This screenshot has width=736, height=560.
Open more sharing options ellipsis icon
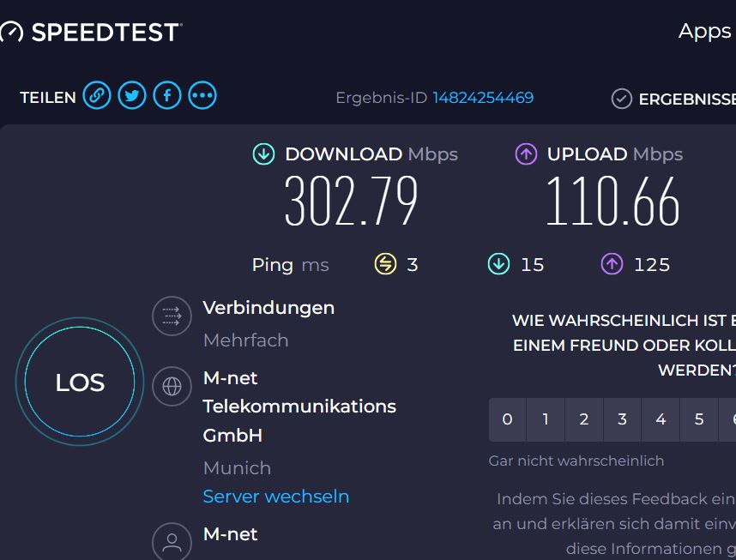pos(202,95)
